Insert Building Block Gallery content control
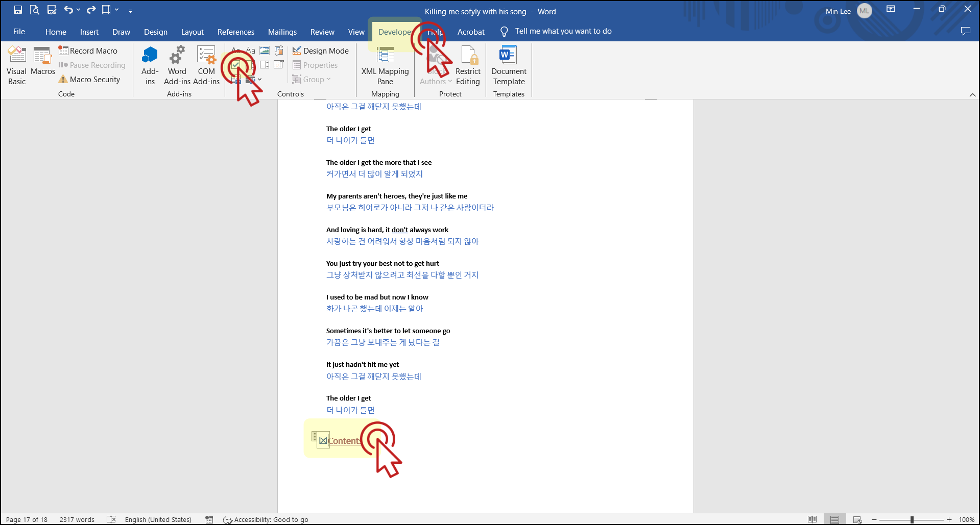The image size is (980, 525). click(279, 51)
